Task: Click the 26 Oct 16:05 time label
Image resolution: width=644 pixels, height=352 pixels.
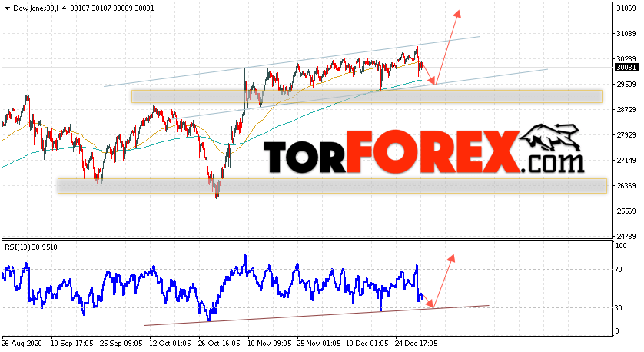Action: tap(219, 343)
